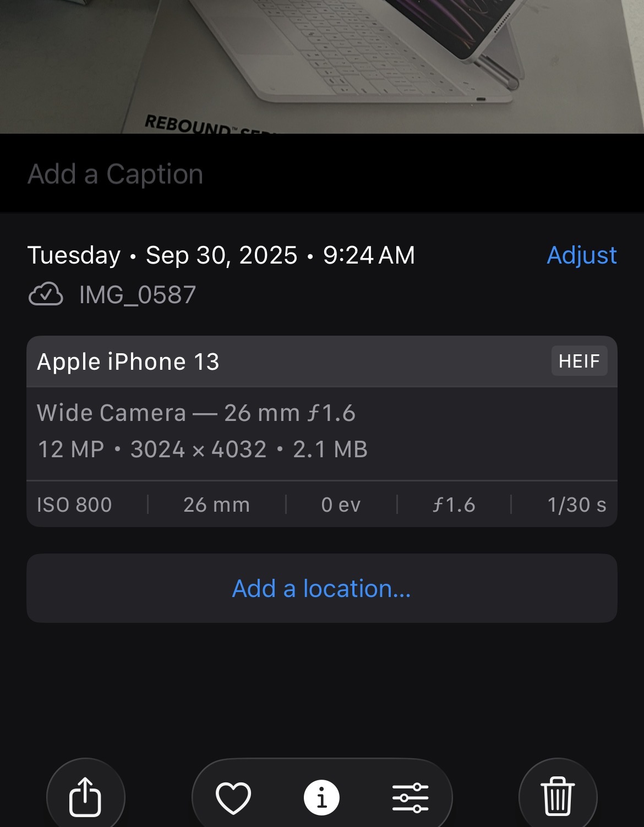Screen dimensions: 644x827
Task: Tap the 1/30 s shutter speed
Action: pos(576,505)
